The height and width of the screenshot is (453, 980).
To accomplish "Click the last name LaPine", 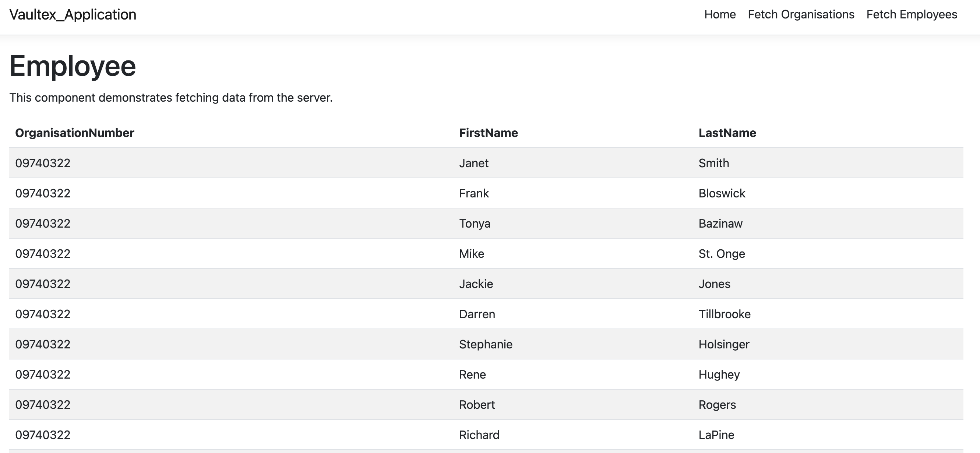I will pyautogui.click(x=716, y=435).
